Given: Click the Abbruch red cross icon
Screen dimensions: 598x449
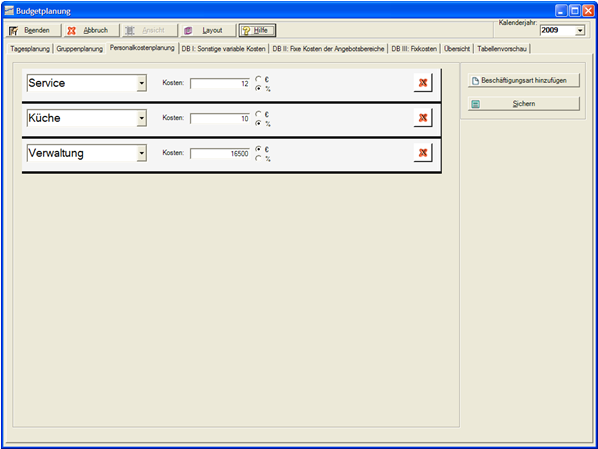Looking at the screenshot, I should (91, 31).
